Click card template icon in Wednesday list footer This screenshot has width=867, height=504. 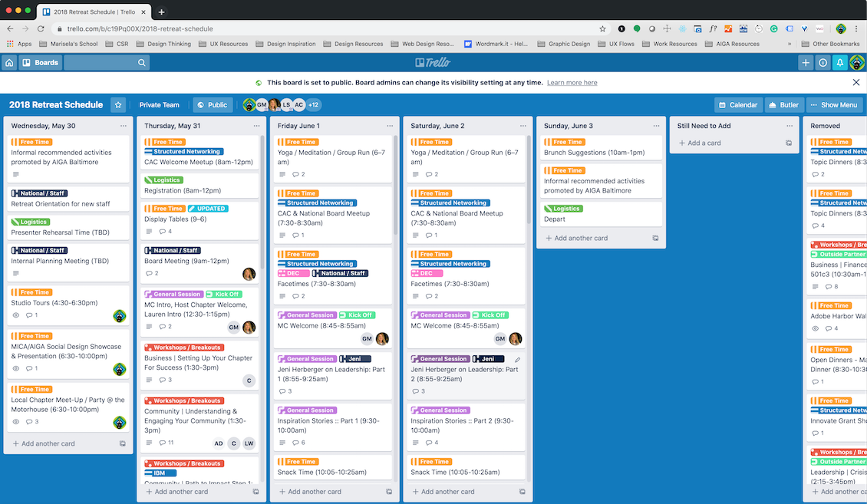[x=123, y=443]
